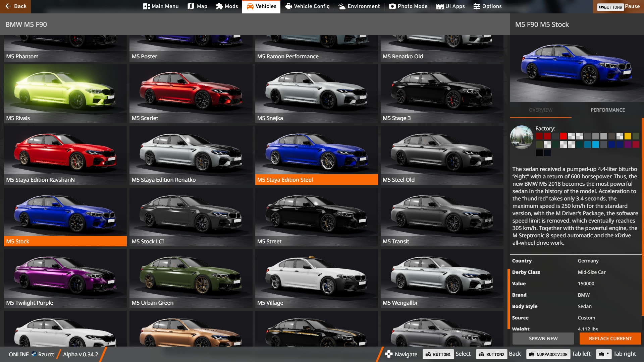Click Replace Current

(x=610, y=339)
